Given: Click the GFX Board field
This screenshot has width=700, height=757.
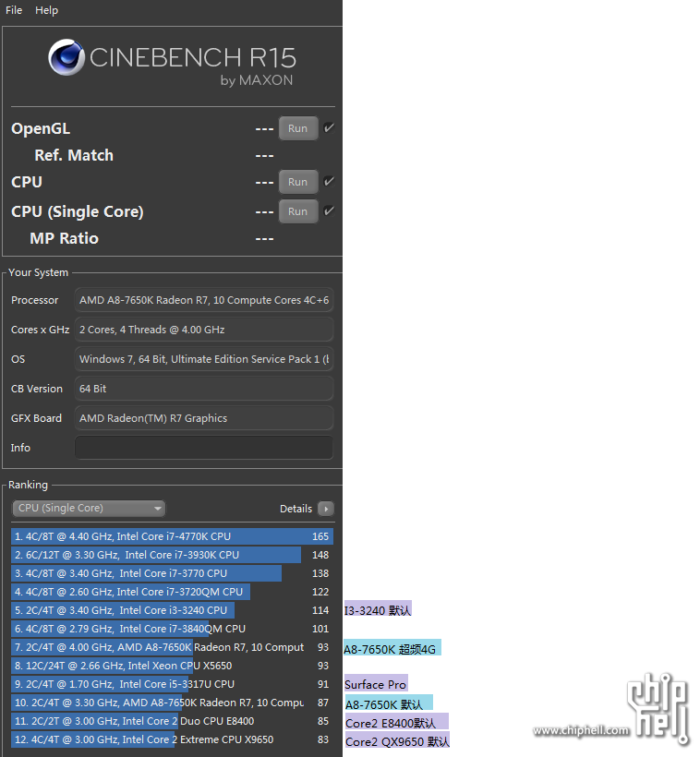Looking at the screenshot, I should click(x=204, y=418).
